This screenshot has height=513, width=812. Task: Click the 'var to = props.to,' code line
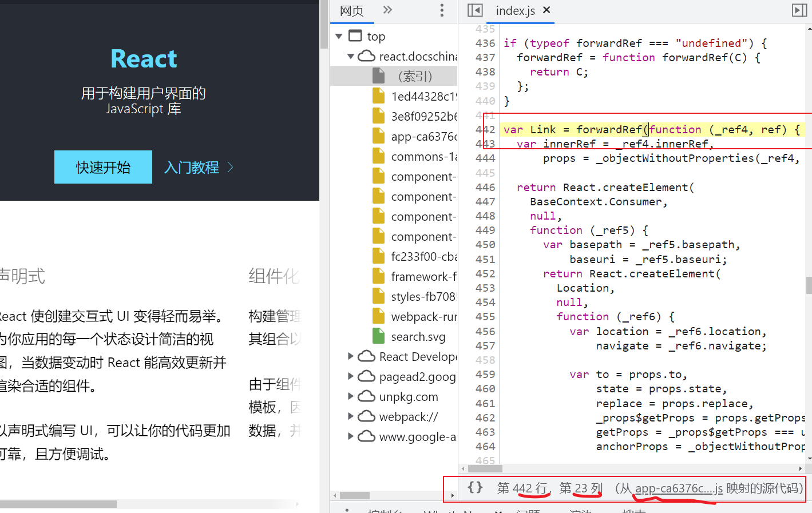pos(628,374)
